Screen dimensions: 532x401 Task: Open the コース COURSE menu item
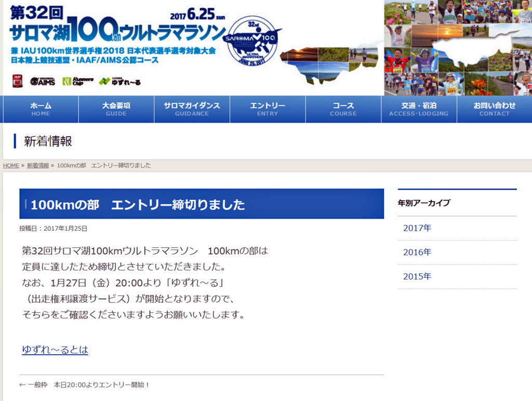click(343, 109)
